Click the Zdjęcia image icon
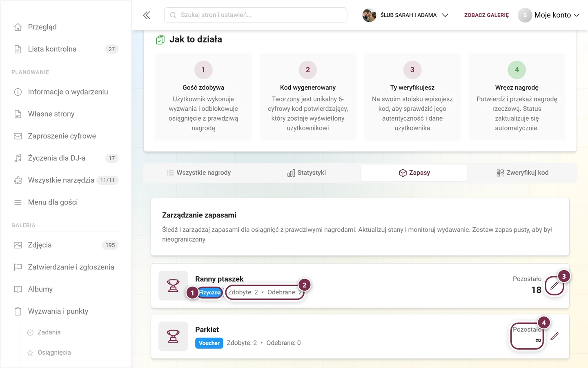The image size is (588, 368). pyautogui.click(x=18, y=245)
